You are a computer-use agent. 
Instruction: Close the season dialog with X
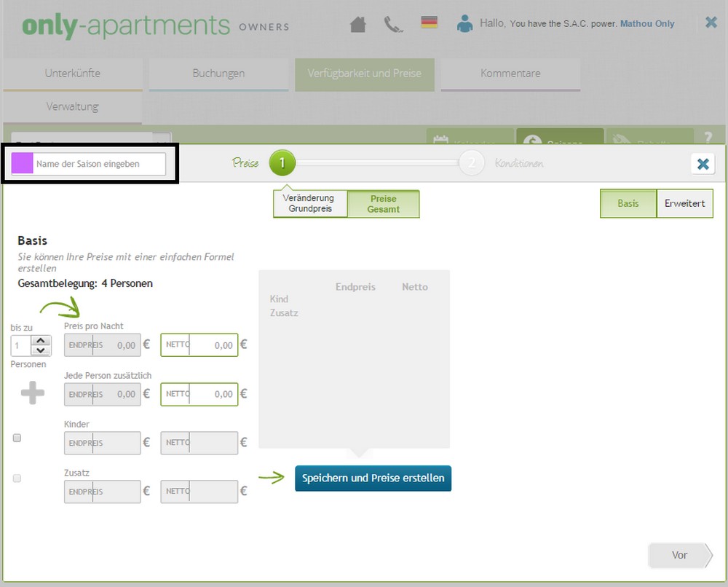tap(703, 164)
